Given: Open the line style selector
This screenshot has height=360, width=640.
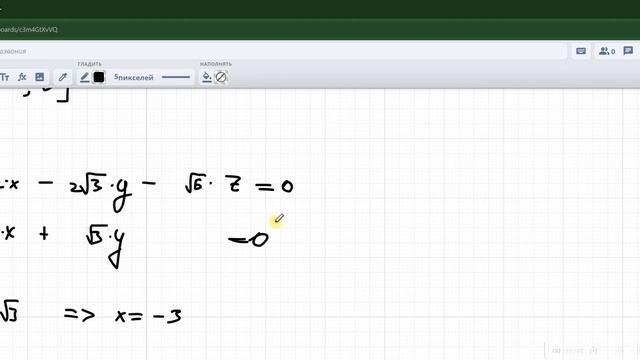Looking at the screenshot, I should [176, 77].
